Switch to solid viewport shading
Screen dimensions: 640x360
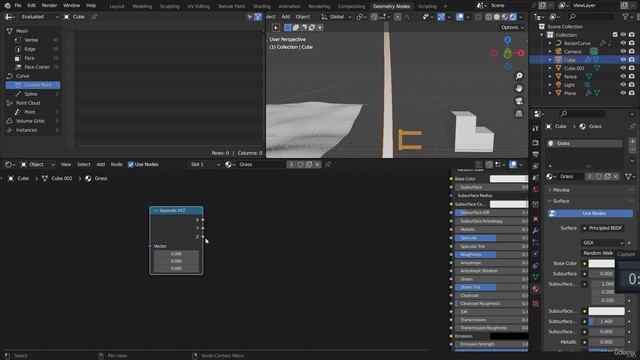click(497, 17)
